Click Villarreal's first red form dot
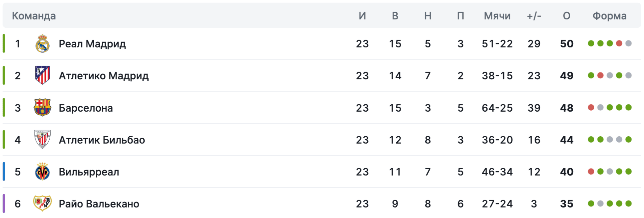The height and width of the screenshot is (218, 644). [591, 172]
